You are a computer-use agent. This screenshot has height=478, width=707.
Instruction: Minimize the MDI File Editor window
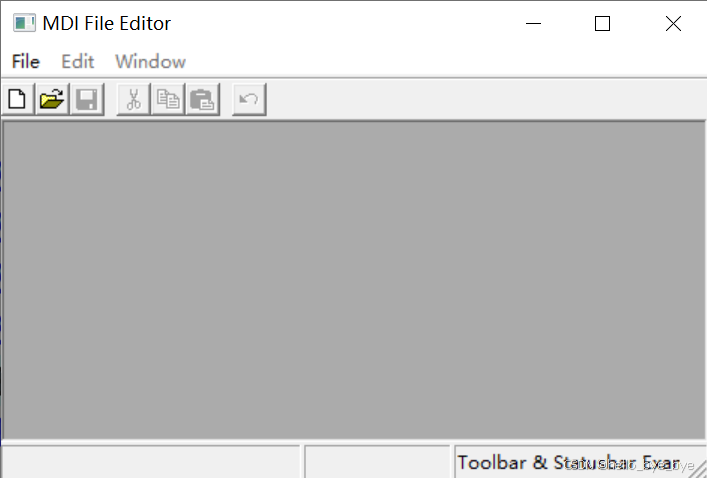(x=533, y=23)
